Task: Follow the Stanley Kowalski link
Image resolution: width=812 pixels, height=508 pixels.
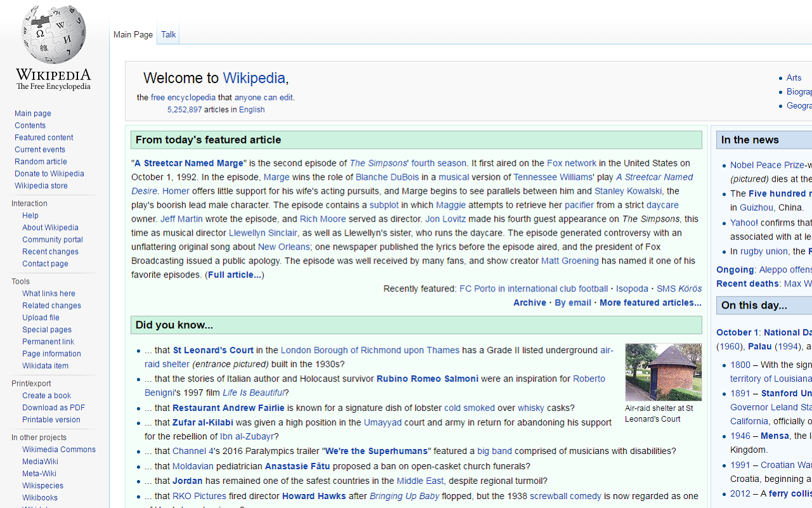Action: coord(628,192)
